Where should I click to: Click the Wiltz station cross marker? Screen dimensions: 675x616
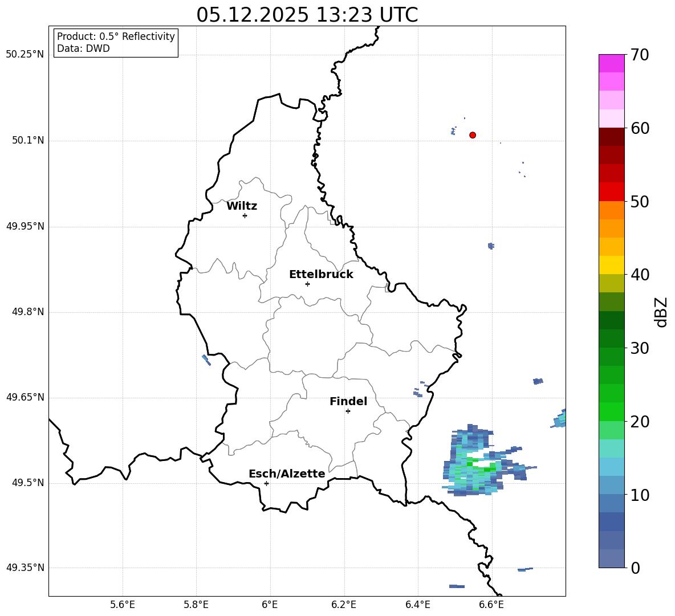pos(245,215)
